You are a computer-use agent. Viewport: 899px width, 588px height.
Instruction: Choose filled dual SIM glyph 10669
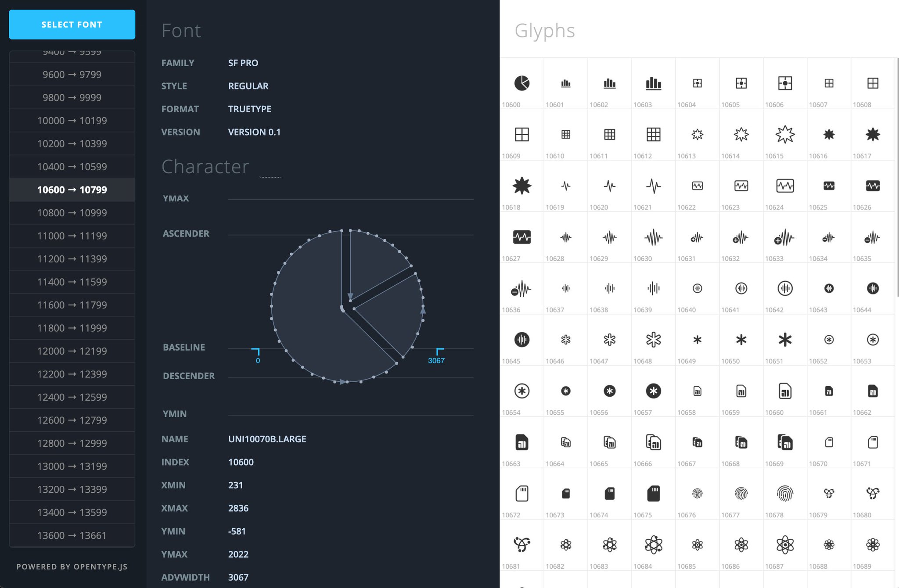pyautogui.click(x=785, y=443)
